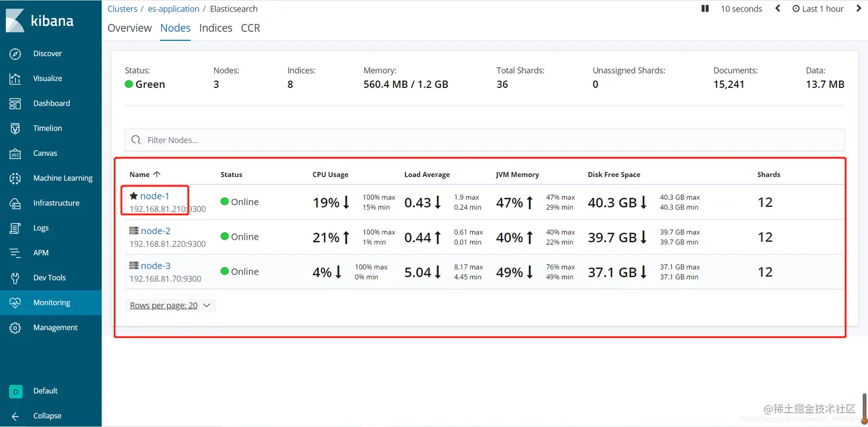Go to Discover in the sidebar

(48, 53)
